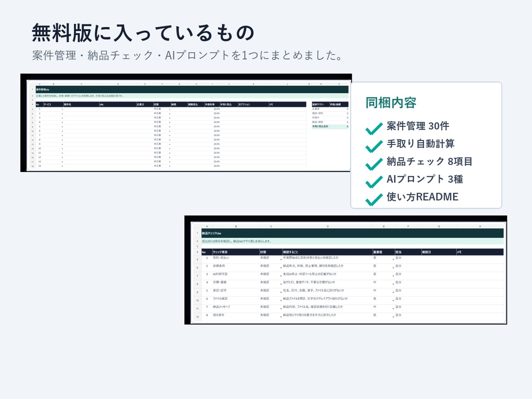532x399 pixels.
Task: Select the 使い方README list item
Action: (x=422, y=197)
